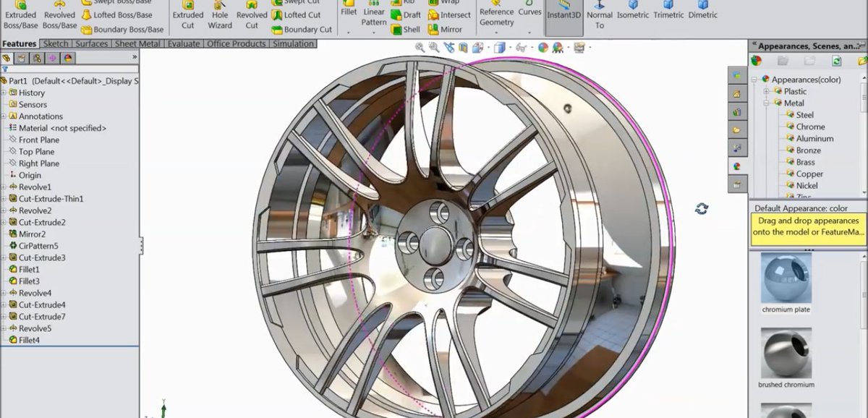The width and height of the screenshot is (868, 418).
Task: Activate the Extruded Cut tool
Action: [188, 16]
